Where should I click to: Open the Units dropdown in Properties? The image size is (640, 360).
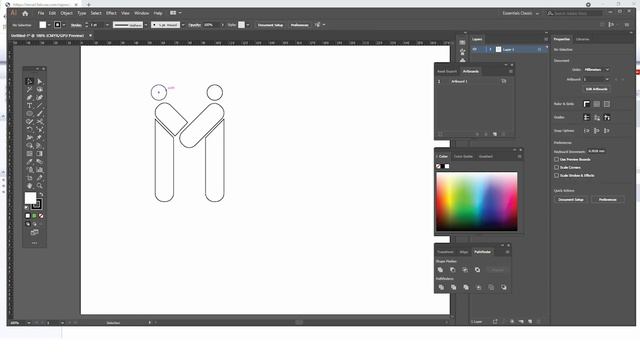coord(596,70)
